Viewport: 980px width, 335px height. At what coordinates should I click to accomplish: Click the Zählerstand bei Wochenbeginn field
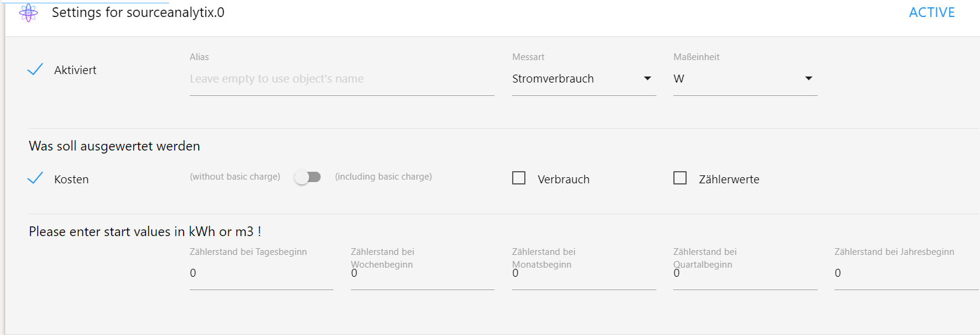[422, 273]
